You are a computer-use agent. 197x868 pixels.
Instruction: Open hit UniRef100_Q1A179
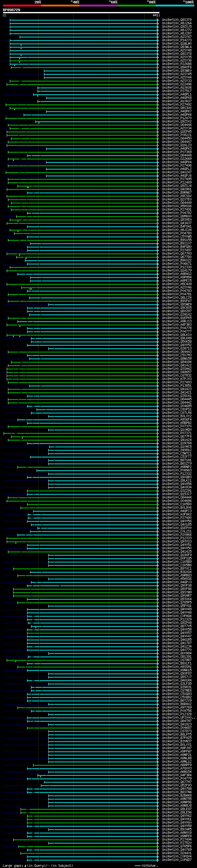[177, 271]
